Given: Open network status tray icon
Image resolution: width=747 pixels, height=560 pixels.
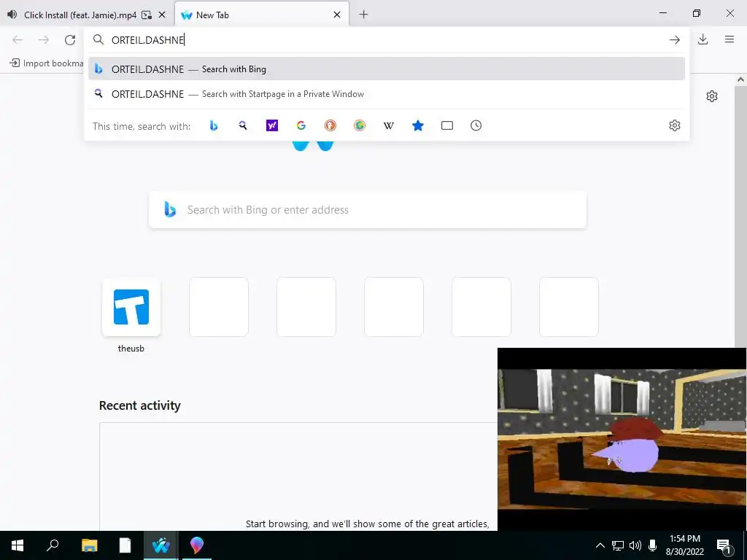Looking at the screenshot, I should pyautogui.click(x=618, y=545).
